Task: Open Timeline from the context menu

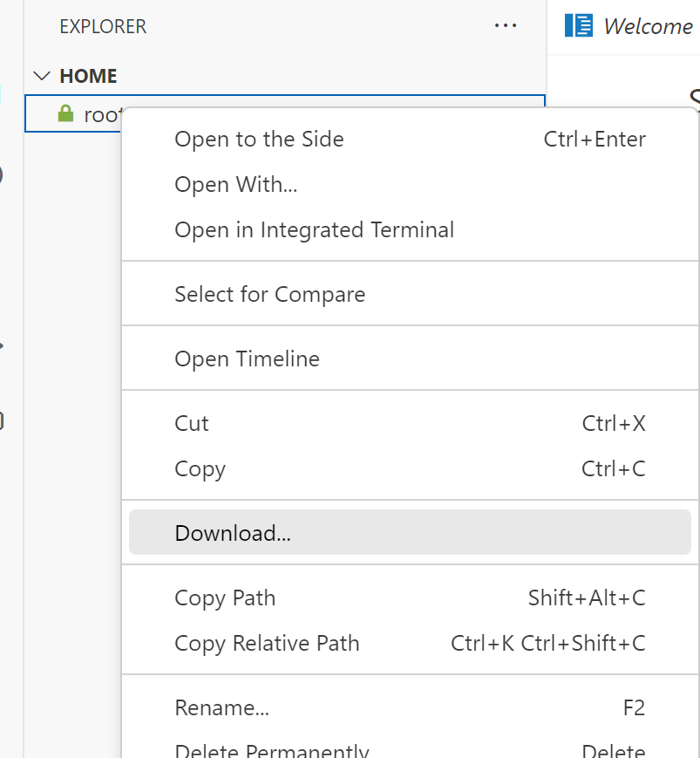Action: point(247,359)
